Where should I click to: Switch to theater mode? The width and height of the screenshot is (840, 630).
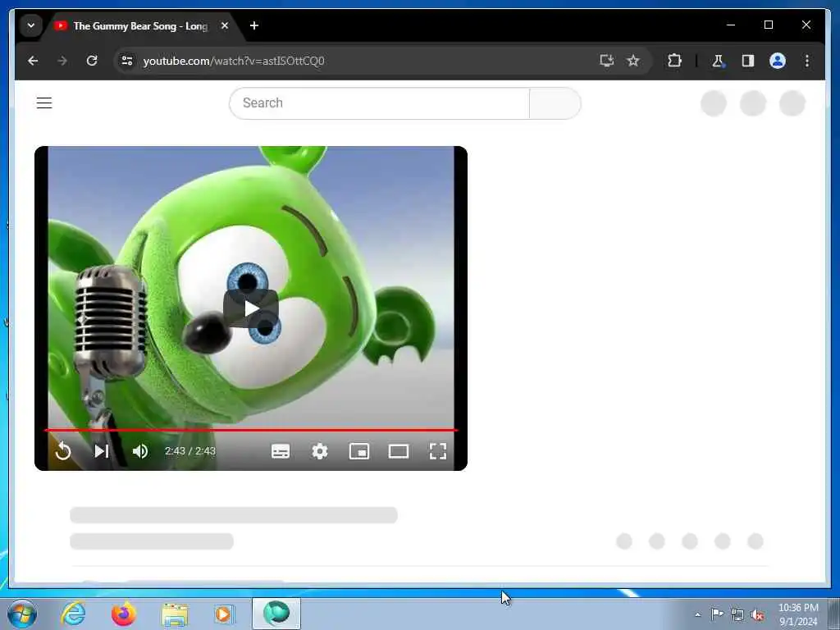(x=398, y=451)
